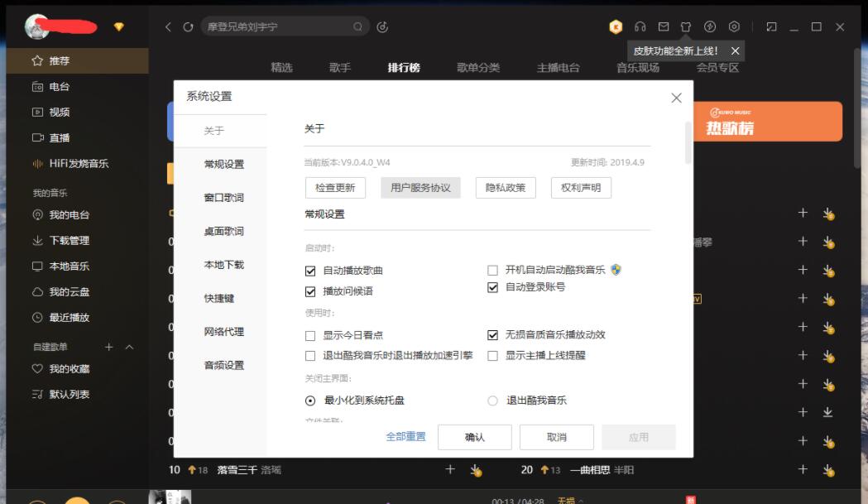Toggle 自动登录账号 checkbox

pos(492,287)
